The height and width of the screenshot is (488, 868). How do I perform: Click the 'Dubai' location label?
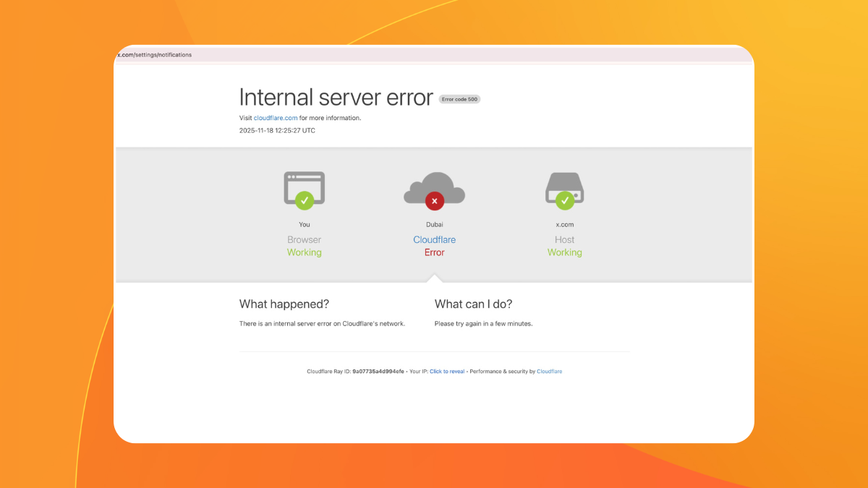434,224
